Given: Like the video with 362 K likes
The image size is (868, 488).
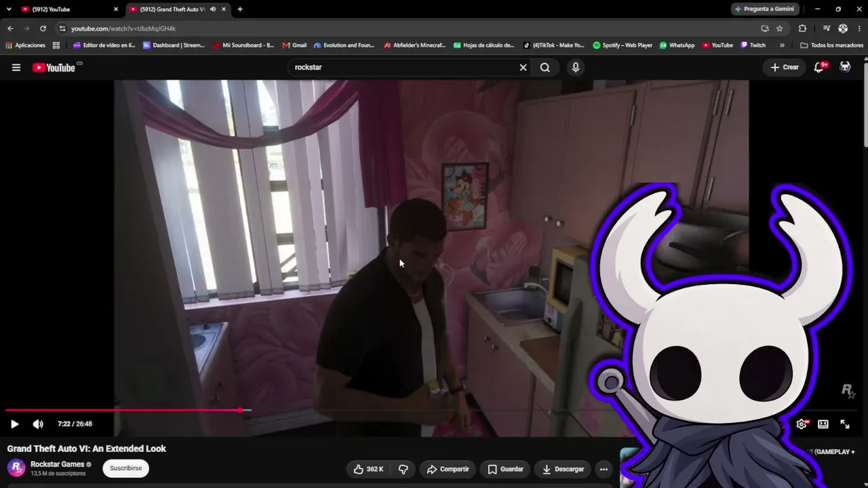Looking at the screenshot, I should tap(368, 469).
